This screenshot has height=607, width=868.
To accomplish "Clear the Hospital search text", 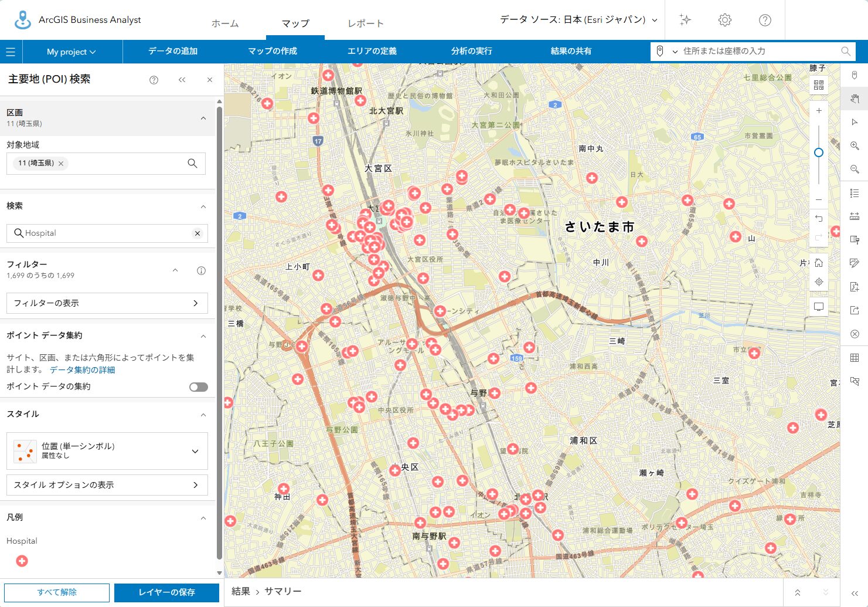I will (x=198, y=233).
